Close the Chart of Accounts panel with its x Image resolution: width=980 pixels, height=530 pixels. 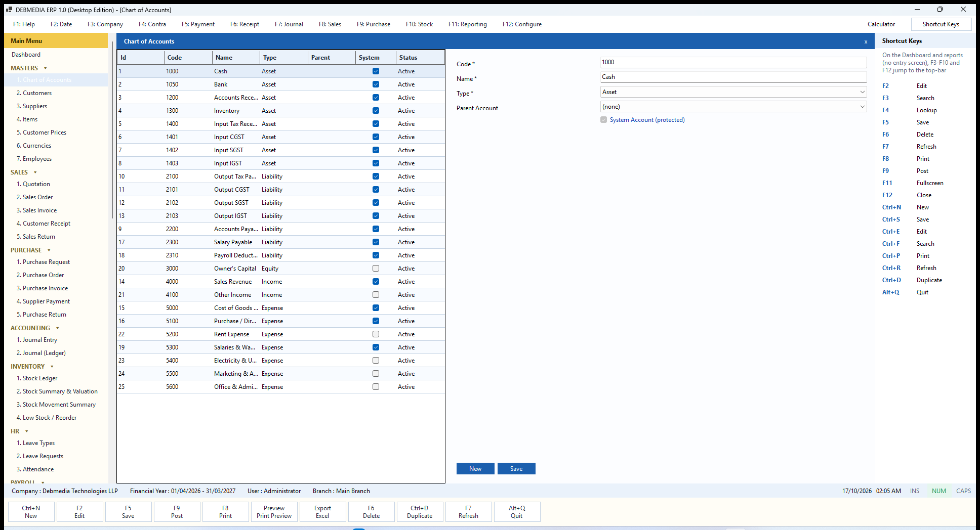click(866, 42)
